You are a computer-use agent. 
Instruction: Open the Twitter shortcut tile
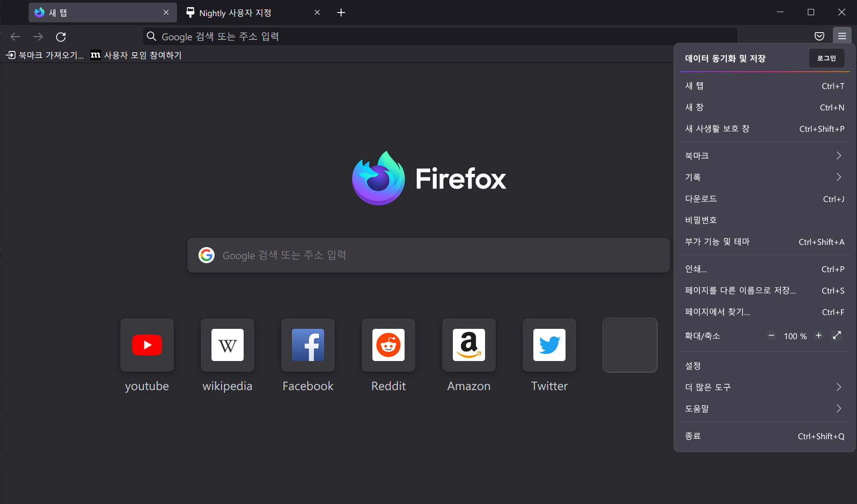click(549, 345)
